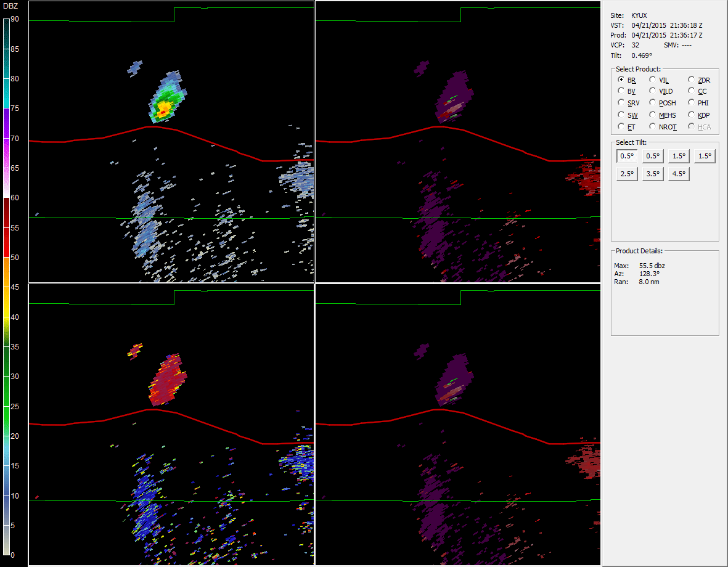Choose the KDP product option

(692, 115)
